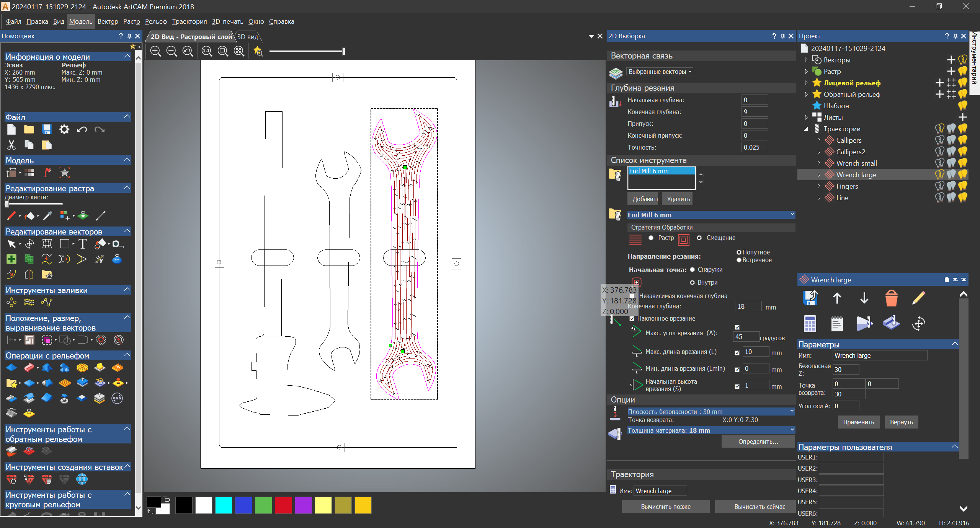Open the Выбранные векторы dropdown
The height and width of the screenshot is (528, 980).
[x=660, y=72]
